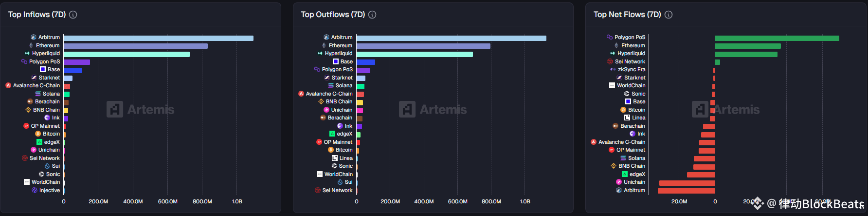
Task: Click the edgeX logo in the Inflows chart
Action: (39, 142)
